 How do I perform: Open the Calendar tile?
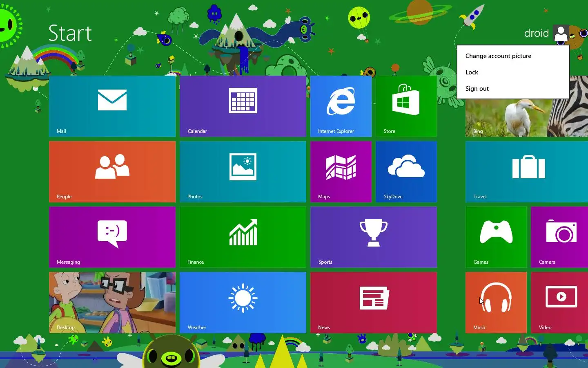point(243,106)
